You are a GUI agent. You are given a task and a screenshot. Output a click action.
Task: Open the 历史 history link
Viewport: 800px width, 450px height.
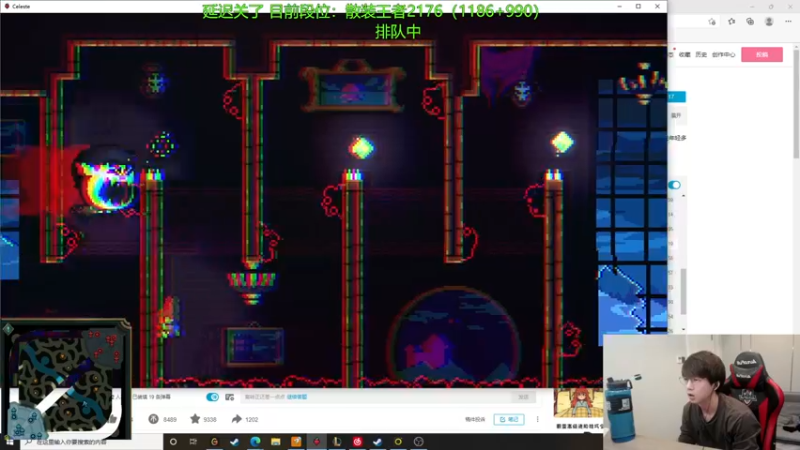[x=701, y=55]
